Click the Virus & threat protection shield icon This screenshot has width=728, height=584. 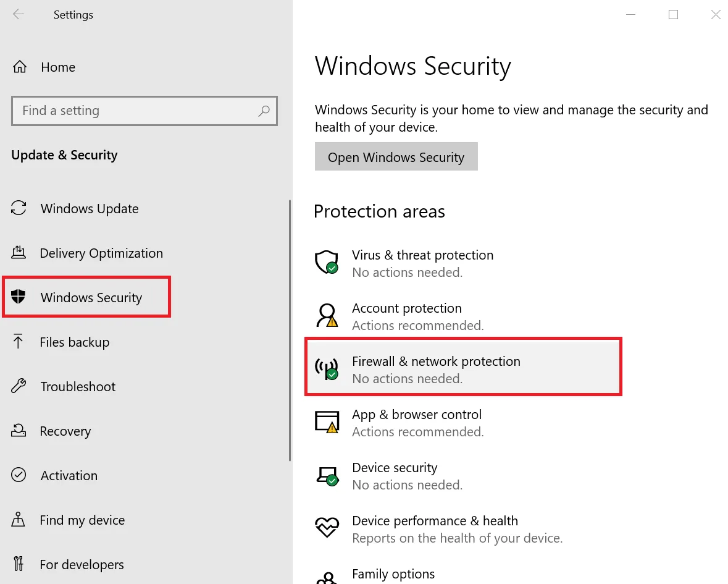[x=326, y=262]
